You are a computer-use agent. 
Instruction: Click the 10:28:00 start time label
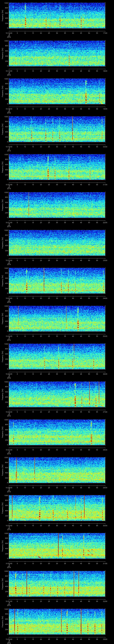9,487
